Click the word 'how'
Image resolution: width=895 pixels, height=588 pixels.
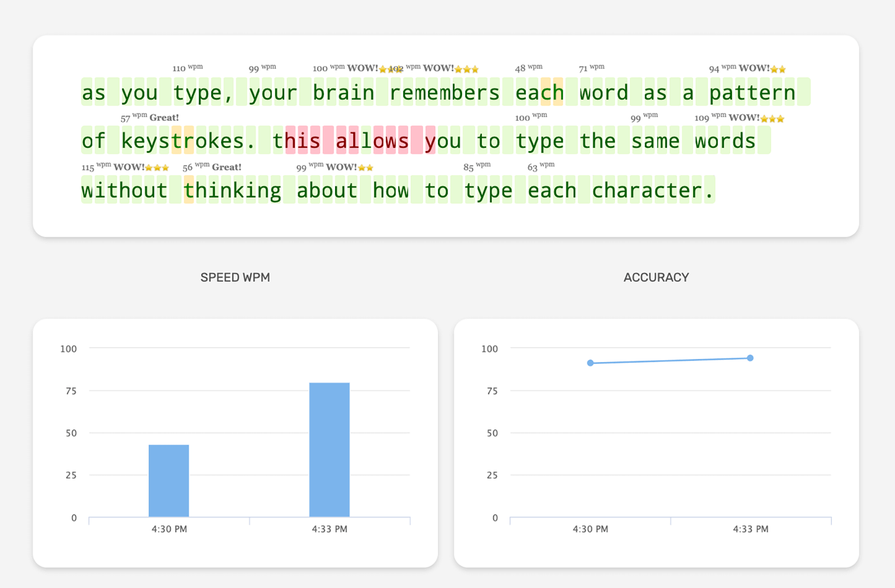(x=391, y=190)
